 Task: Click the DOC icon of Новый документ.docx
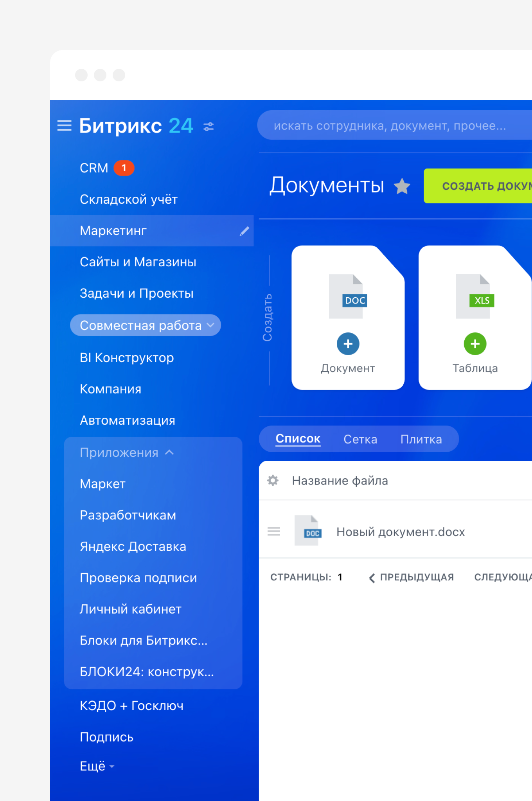click(x=308, y=531)
